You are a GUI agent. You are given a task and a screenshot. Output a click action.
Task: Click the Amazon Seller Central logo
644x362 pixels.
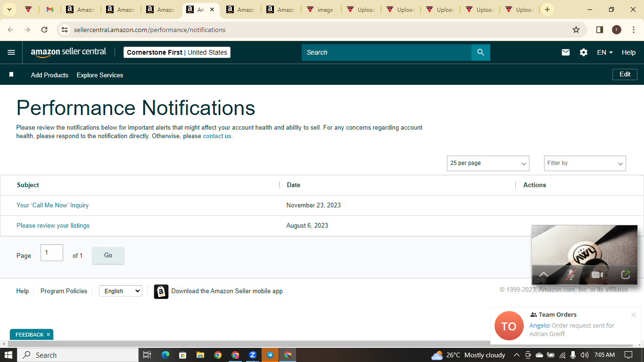point(69,52)
